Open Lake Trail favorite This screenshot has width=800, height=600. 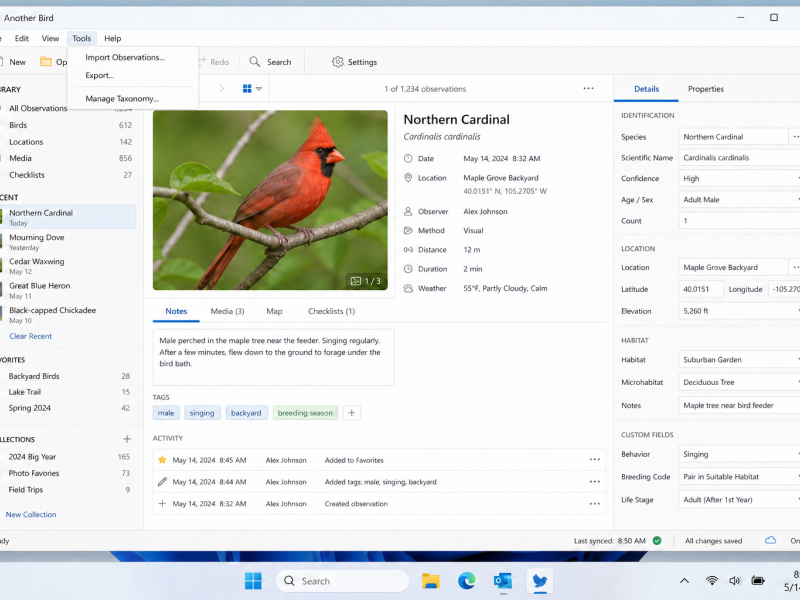click(x=68, y=392)
